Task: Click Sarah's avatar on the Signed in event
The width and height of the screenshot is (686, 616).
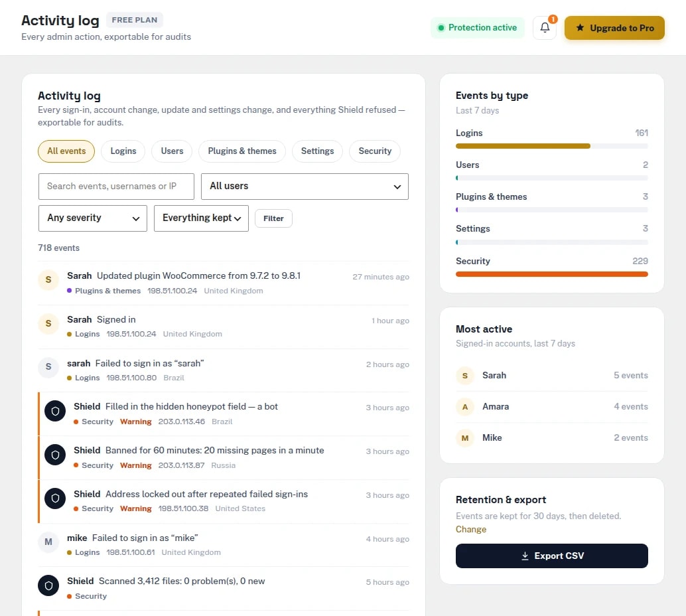Action: [x=48, y=323]
